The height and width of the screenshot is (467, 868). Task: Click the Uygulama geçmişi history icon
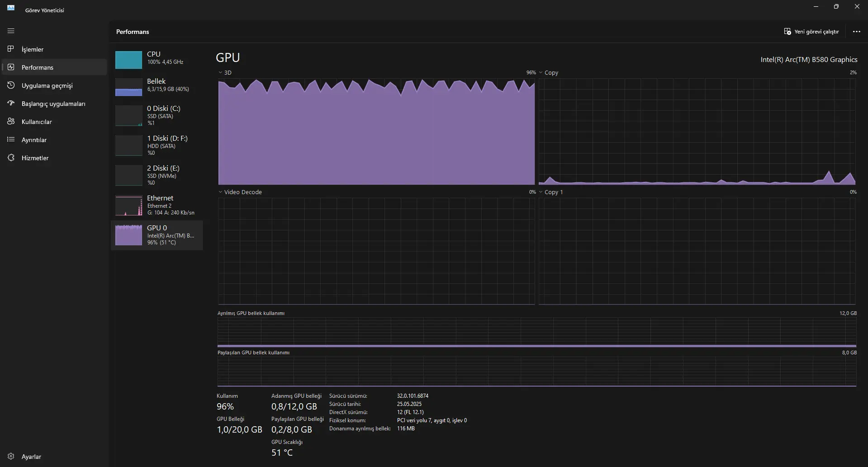[x=11, y=85]
